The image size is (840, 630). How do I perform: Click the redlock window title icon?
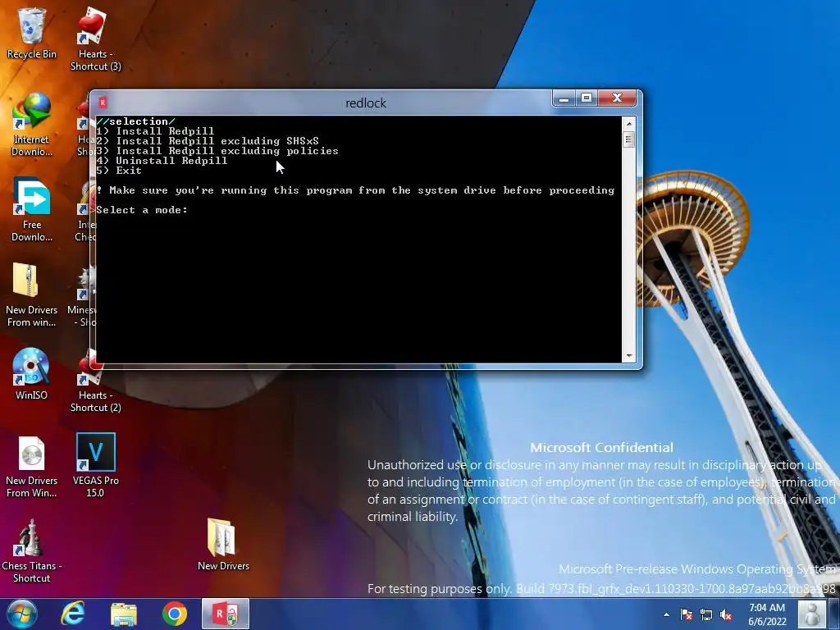[103, 102]
